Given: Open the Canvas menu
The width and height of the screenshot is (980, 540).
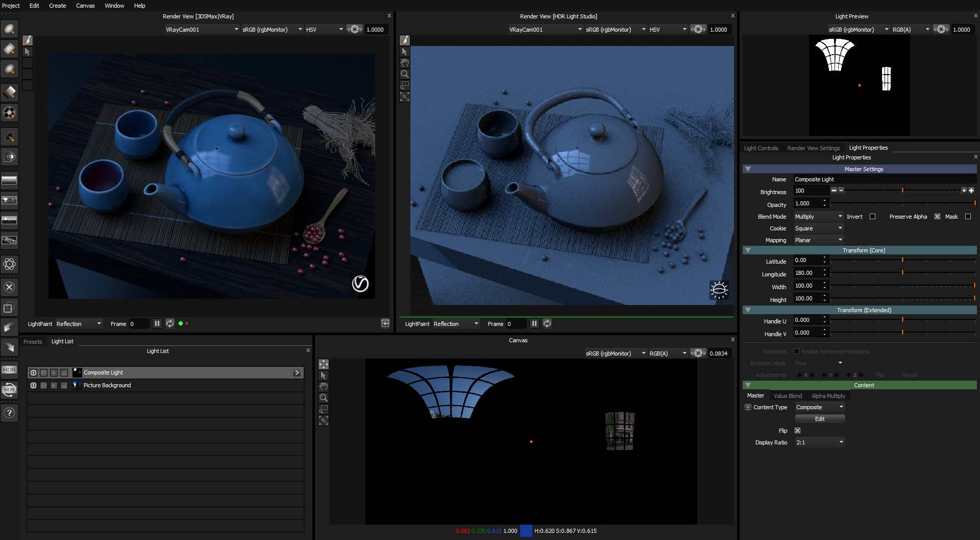Looking at the screenshot, I should (85, 6).
